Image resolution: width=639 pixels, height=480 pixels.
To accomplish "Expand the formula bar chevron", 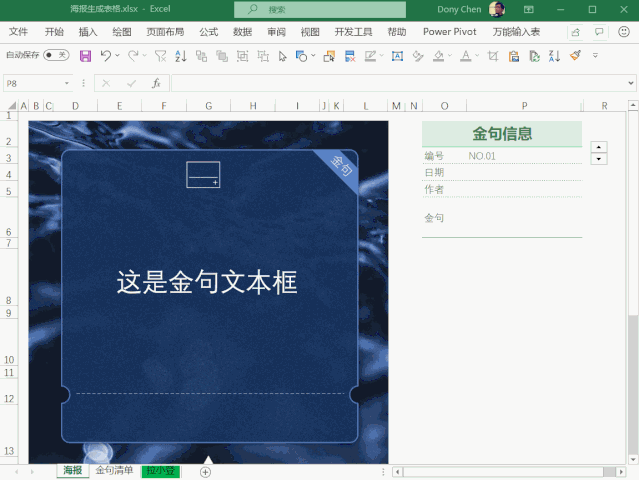I will click(630, 83).
